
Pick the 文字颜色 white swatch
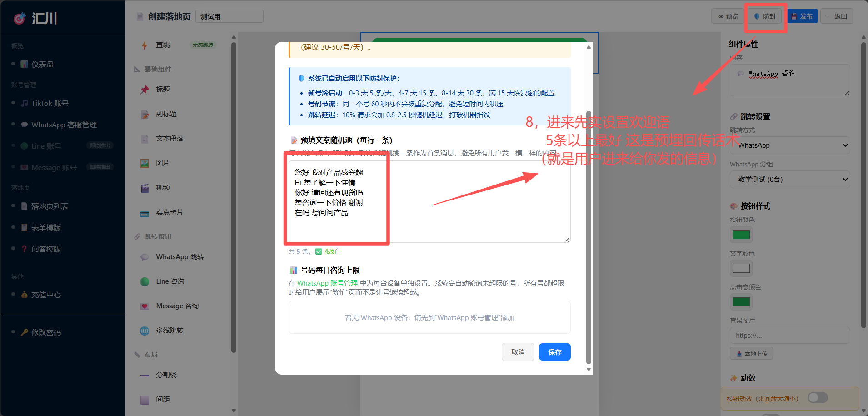click(741, 268)
